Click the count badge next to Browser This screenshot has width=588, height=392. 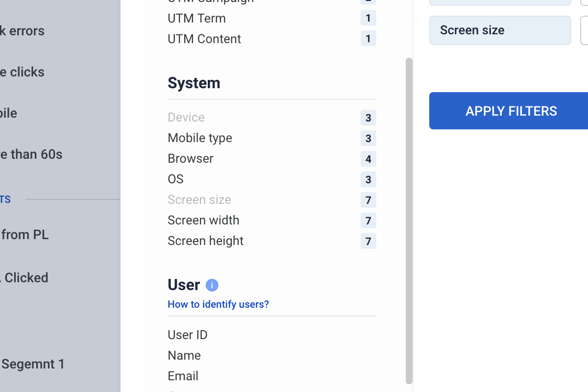coord(368,159)
